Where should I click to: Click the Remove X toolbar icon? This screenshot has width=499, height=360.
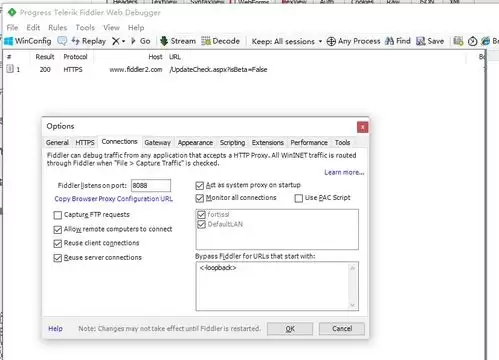(x=116, y=41)
